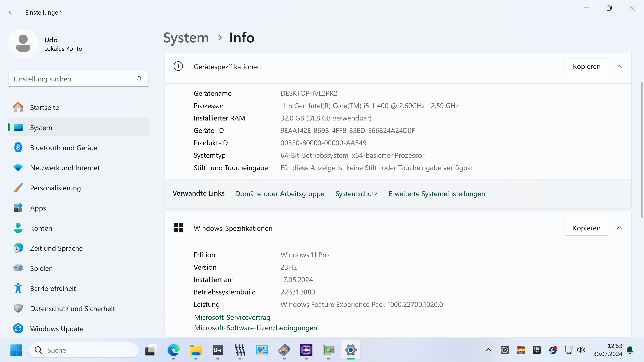
Task: Focus the Einstellung suchen input field
Action: (x=72, y=79)
